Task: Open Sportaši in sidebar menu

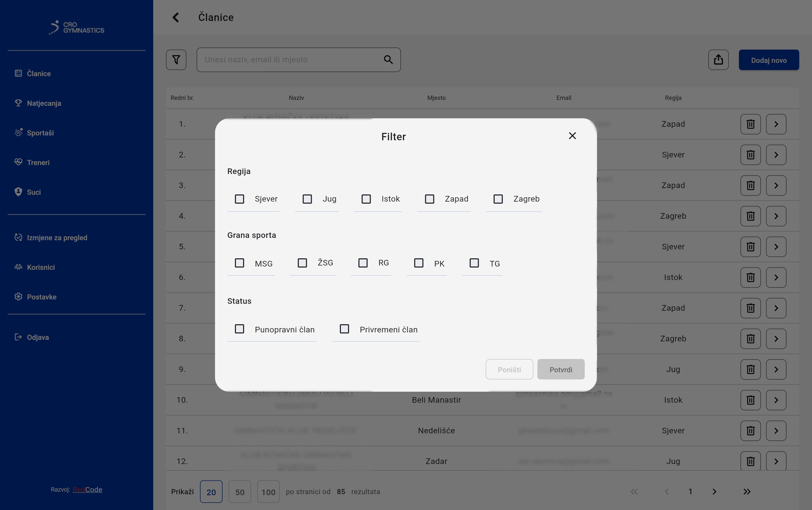Action: (40, 133)
